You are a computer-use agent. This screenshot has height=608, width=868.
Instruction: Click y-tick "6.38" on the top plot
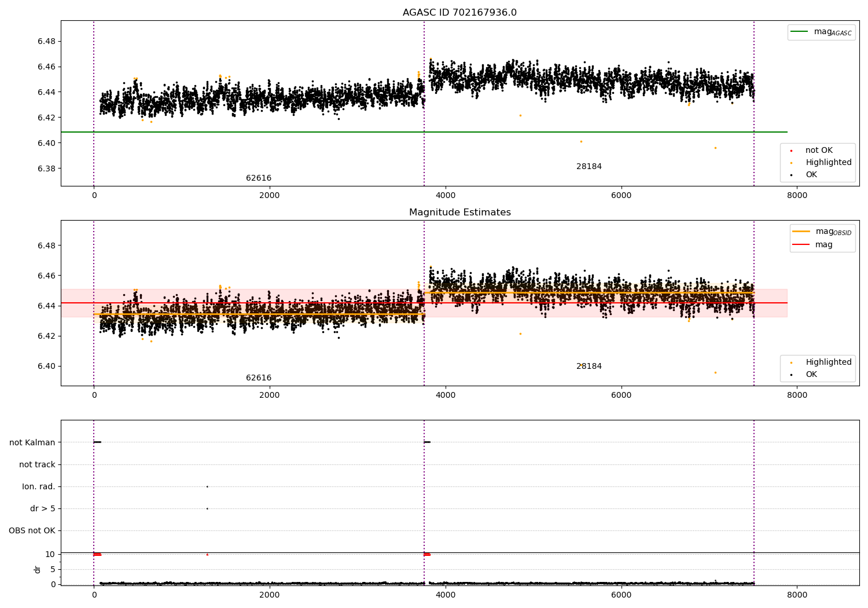pos(46,169)
